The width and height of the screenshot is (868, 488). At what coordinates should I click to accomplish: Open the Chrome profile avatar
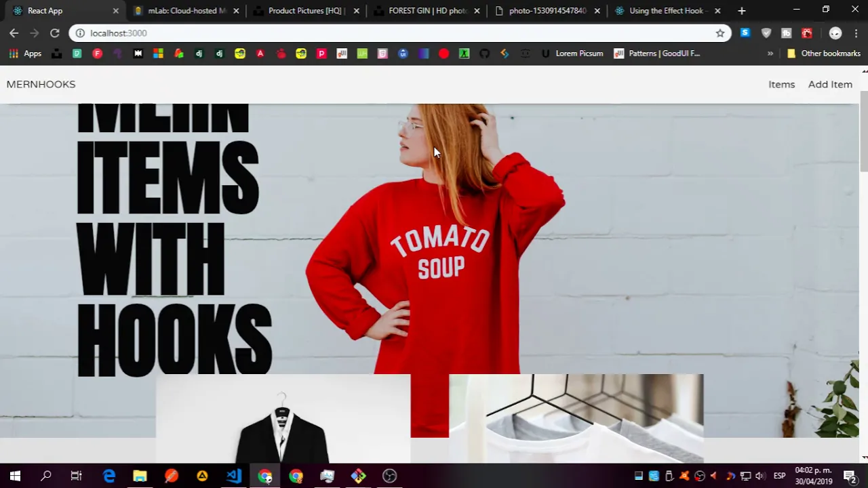[835, 33]
